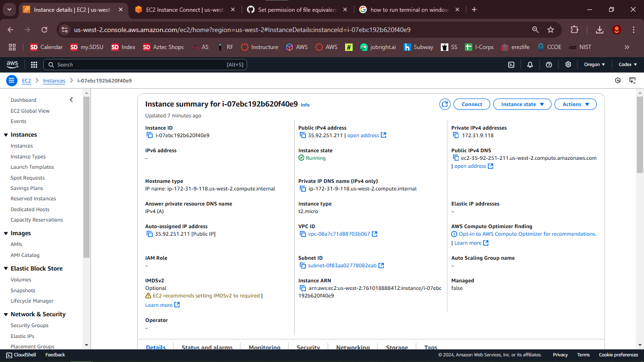Open the Actions dropdown
This screenshot has width=644, height=362.
pyautogui.click(x=576, y=104)
